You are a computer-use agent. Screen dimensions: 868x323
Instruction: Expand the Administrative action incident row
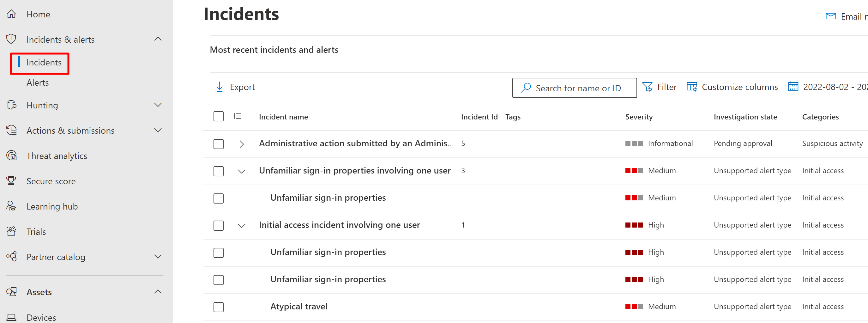pos(242,144)
